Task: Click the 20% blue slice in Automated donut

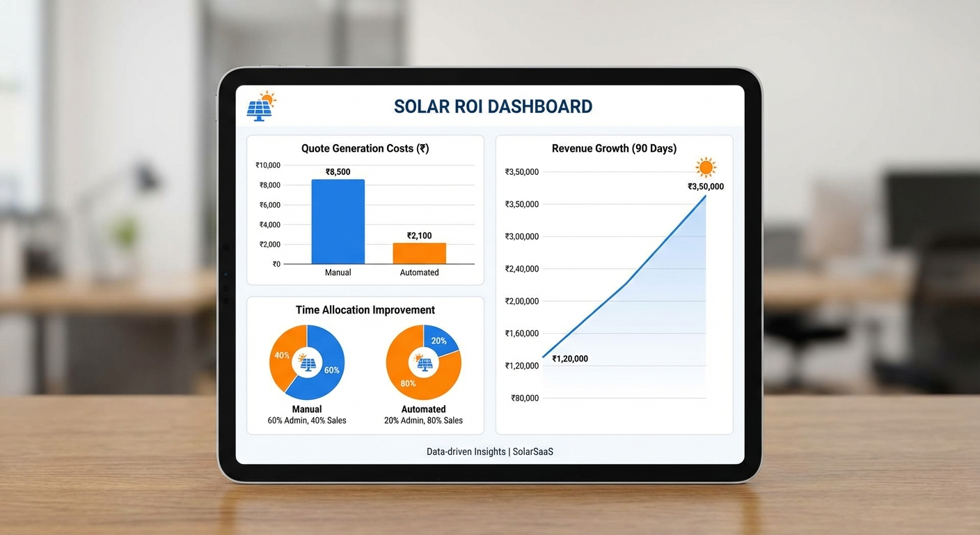Action: (x=438, y=341)
